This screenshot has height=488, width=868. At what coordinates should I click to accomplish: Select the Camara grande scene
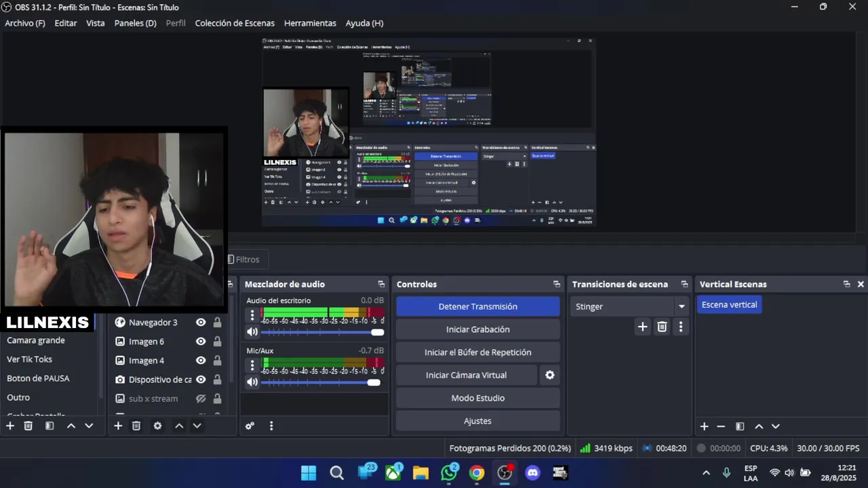[x=36, y=340]
